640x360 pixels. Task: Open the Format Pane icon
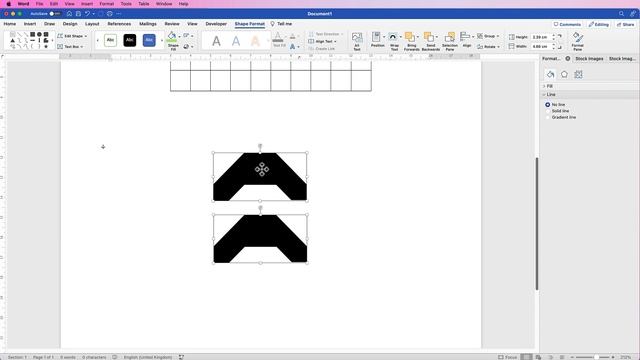point(577,37)
